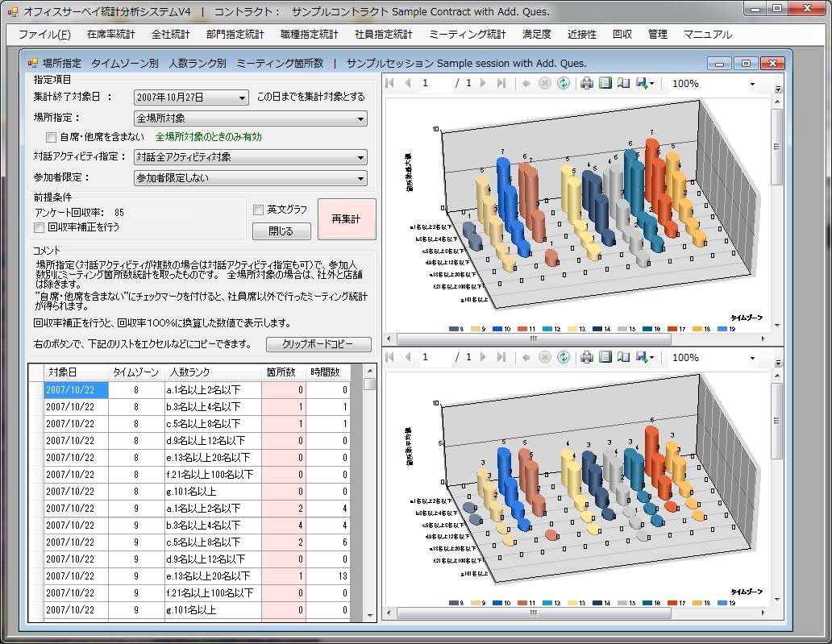This screenshot has height=644, width=832.
Task: Click next page arrow in lower report toolbar
Action: (x=483, y=357)
